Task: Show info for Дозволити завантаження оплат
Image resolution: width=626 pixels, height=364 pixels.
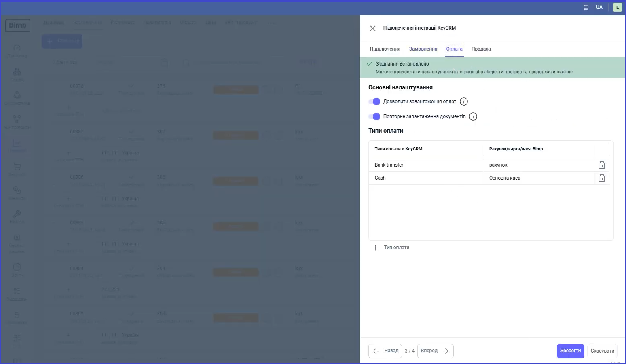Action: point(464,102)
